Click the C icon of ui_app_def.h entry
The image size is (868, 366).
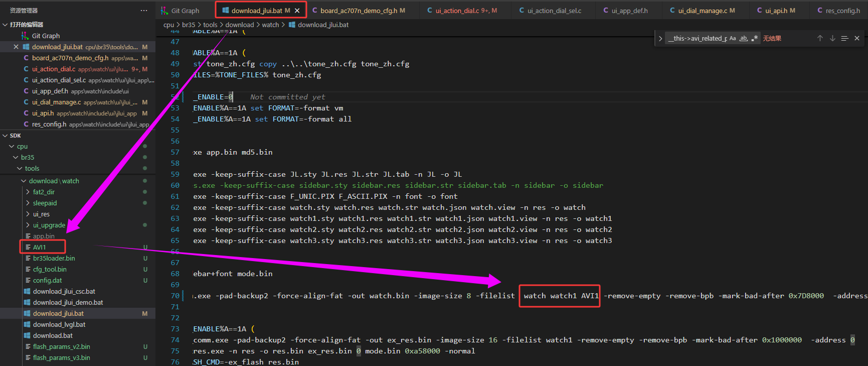click(26, 91)
